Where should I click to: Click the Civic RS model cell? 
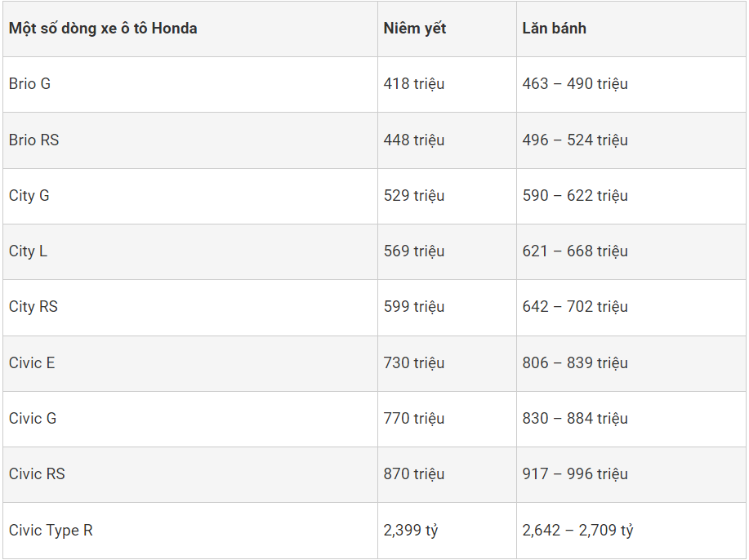[x=37, y=474]
